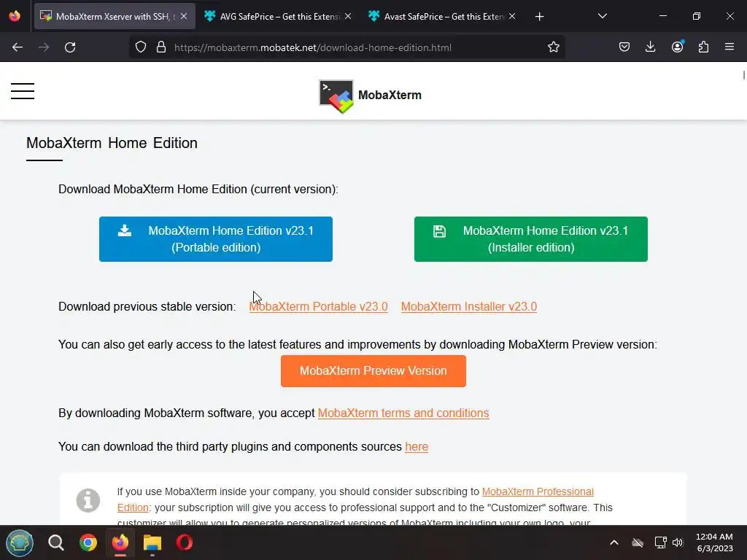This screenshot has width=747, height=560.
Task: Switch to the AVG SafePrice tab
Action: pos(279,17)
